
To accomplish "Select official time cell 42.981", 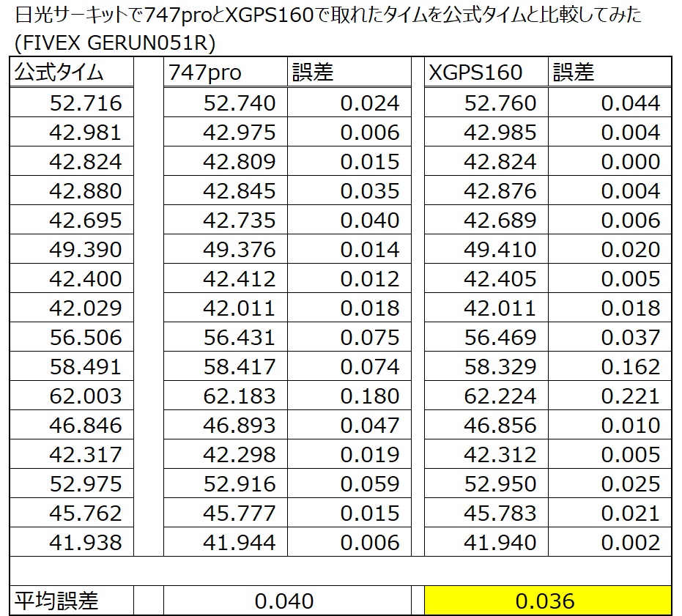I will 71,132.
